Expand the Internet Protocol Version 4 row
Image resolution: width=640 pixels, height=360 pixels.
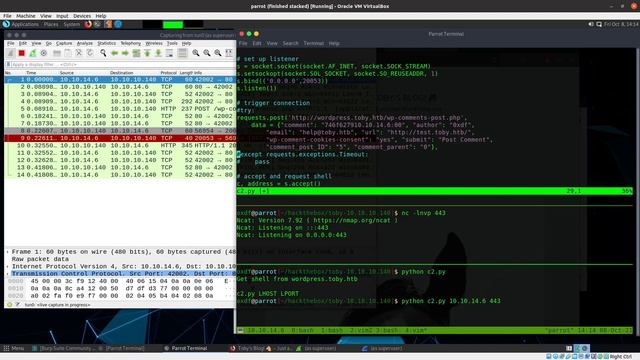8,267
